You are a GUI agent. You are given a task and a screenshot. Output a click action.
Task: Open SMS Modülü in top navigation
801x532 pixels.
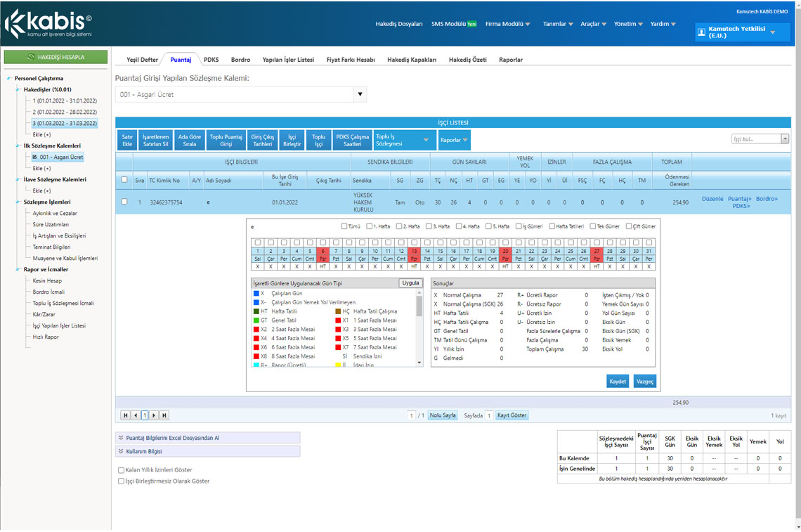(x=454, y=24)
